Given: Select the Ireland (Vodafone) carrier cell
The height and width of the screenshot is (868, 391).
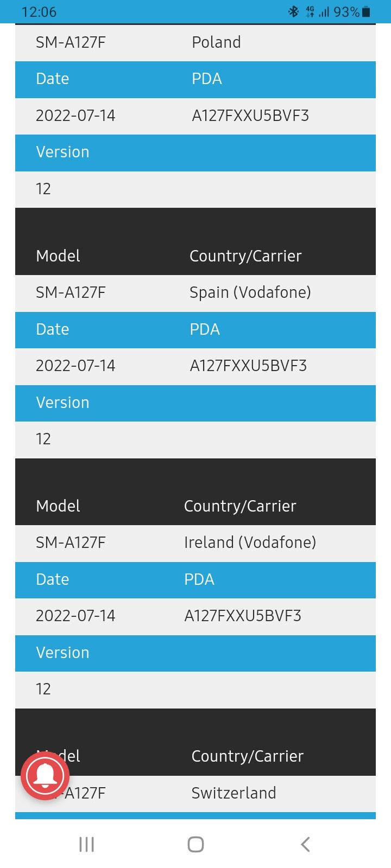Looking at the screenshot, I should (250, 542).
